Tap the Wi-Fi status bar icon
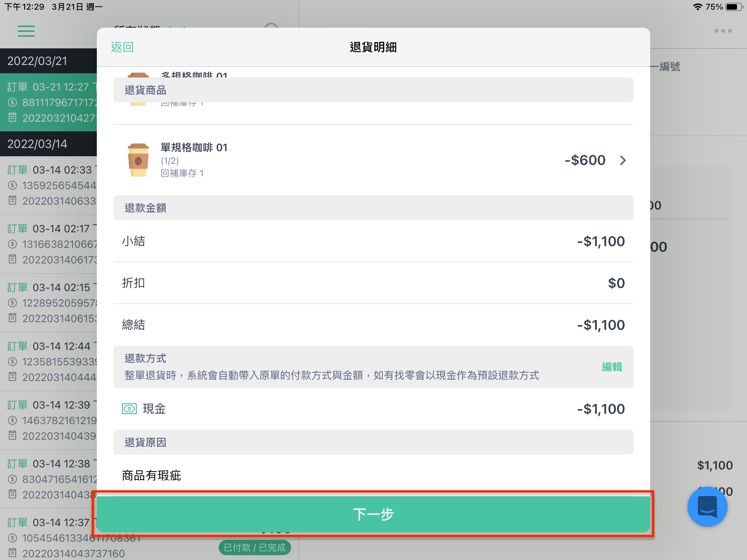This screenshot has height=560, width=747. tap(698, 7)
